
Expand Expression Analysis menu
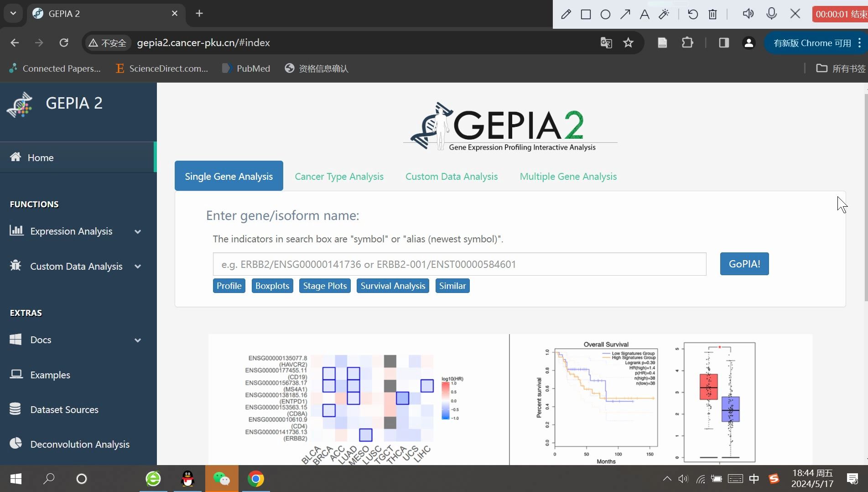(78, 231)
